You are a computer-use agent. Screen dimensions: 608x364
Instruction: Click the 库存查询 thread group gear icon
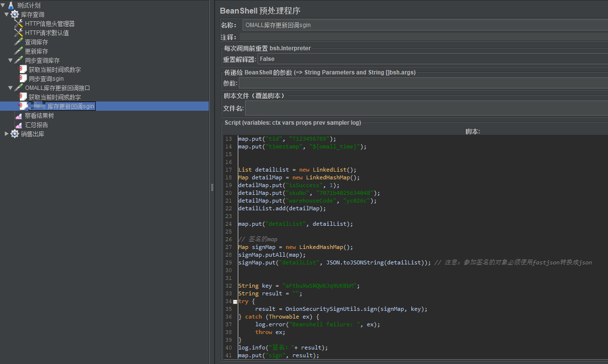pyautogui.click(x=14, y=15)
